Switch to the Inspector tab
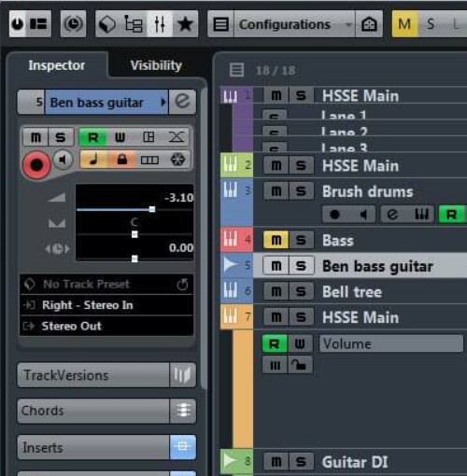The width and height of the screenshot is (467, 476). click(x=57, y=65)
